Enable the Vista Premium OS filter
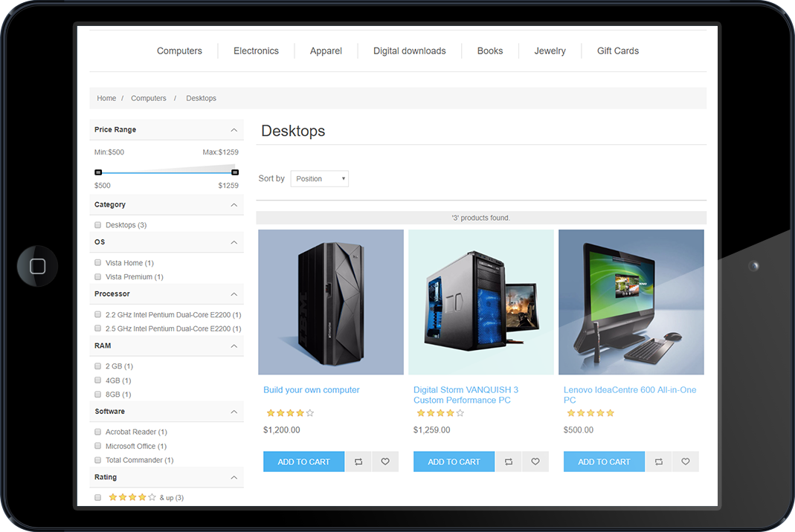This screenshot has height=532, width=795. tap(98, 276)
